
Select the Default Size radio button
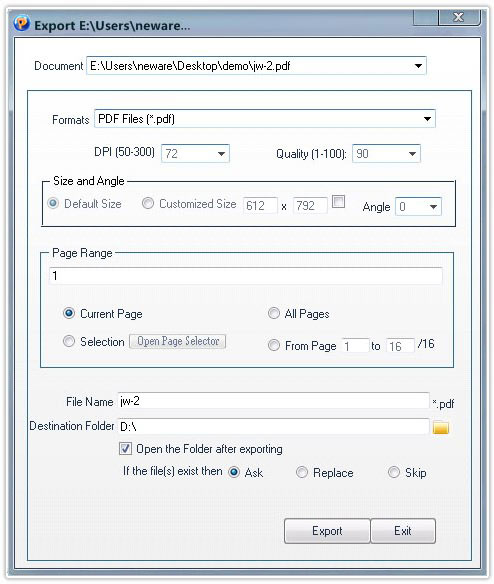coord(53,203)
